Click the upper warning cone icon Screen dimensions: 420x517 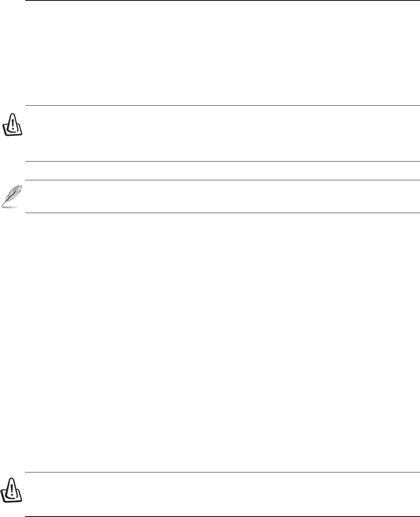coord(13,124)
